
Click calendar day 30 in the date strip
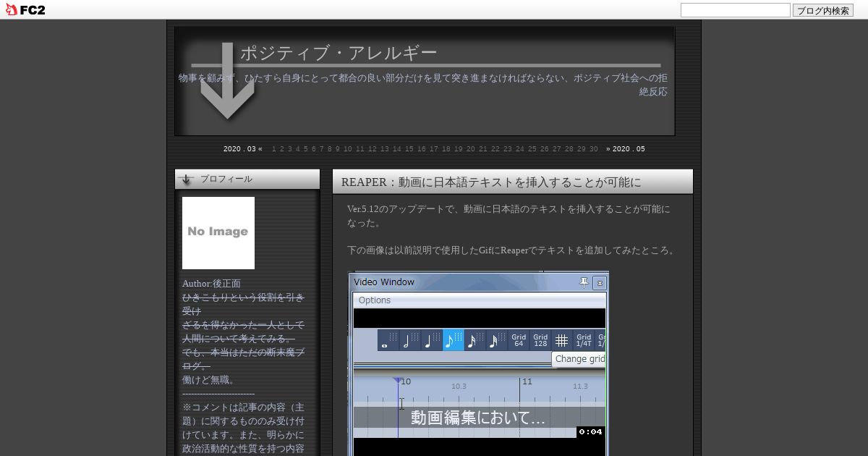click(593, 149)
